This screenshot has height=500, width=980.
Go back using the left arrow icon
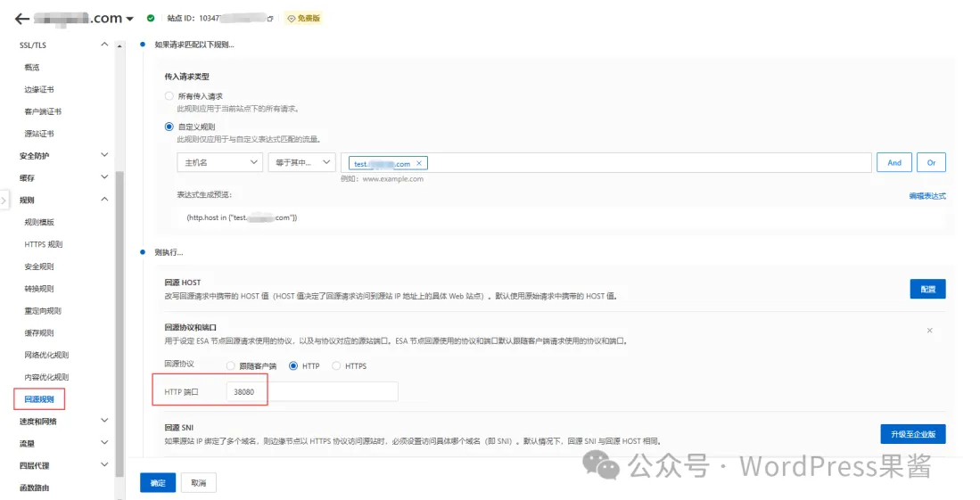point(22,19)
